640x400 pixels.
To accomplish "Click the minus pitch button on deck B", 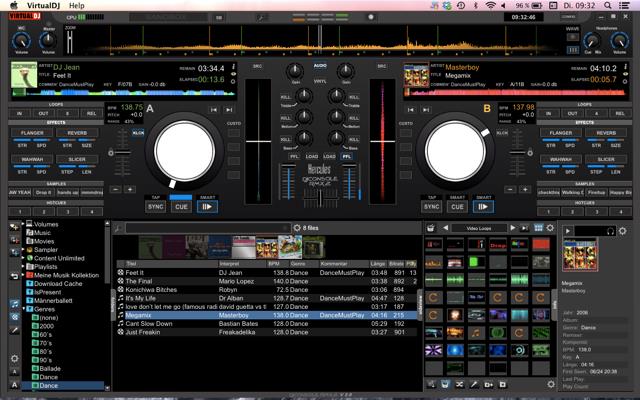I will pos(509,189).
